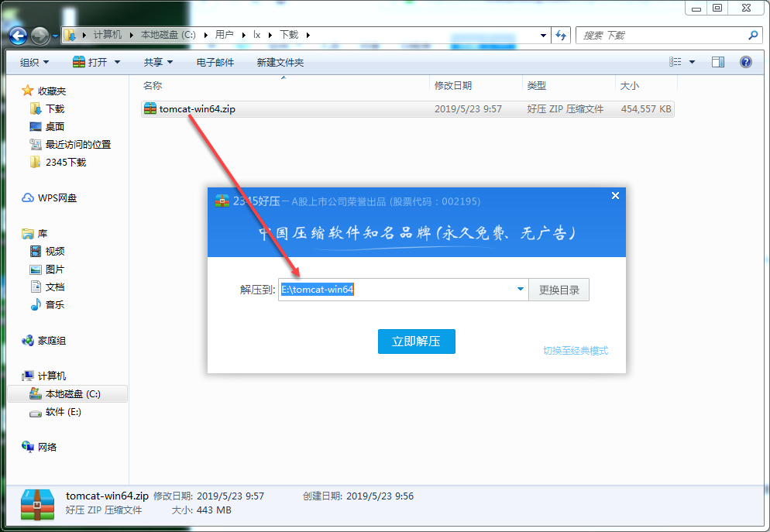This screenshot has width=770, height=532.
Task: Open WPS网盘 in the navigation pane
Action: 57,197
